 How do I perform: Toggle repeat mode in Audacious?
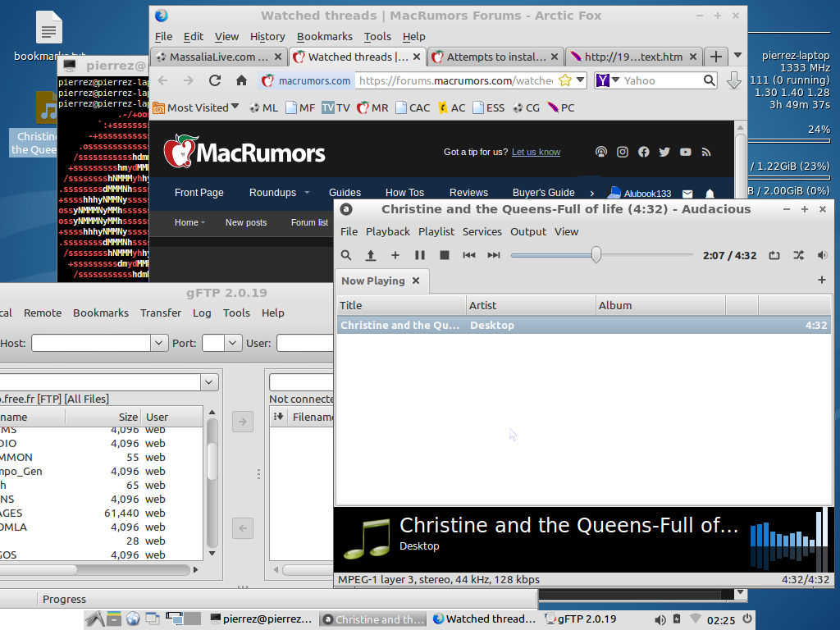pyautogui.click(x=774, y=256)
